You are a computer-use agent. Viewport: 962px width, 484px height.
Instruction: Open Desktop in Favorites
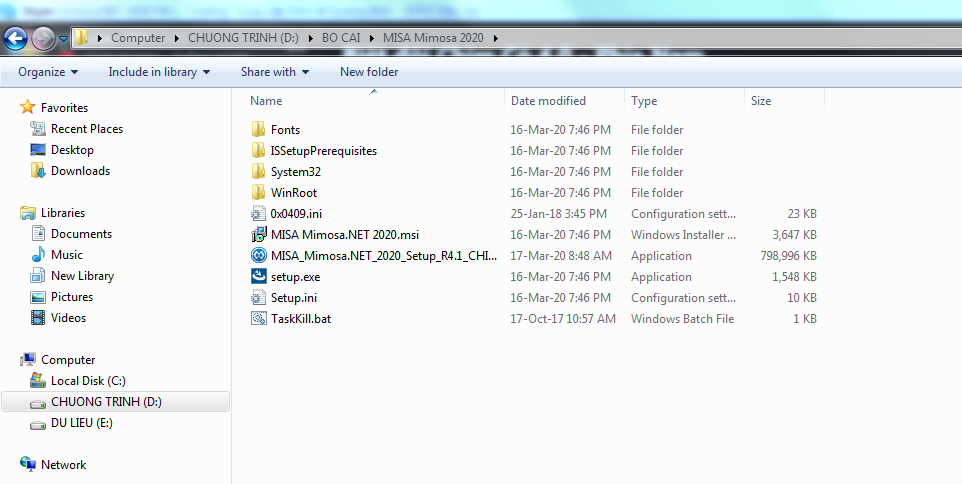coord(72,150)
